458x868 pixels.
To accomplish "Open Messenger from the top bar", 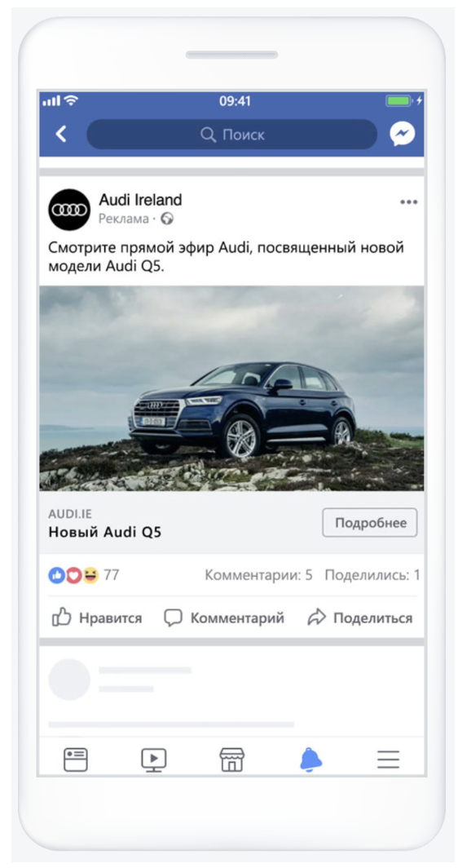I will pos(402,134).
